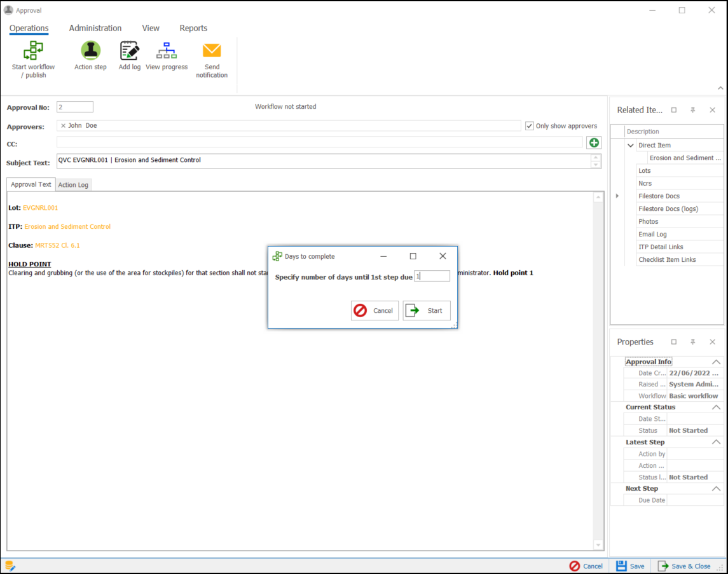Remove John Doe from approvers
This screenshot has height=574, width=728.
63,126
